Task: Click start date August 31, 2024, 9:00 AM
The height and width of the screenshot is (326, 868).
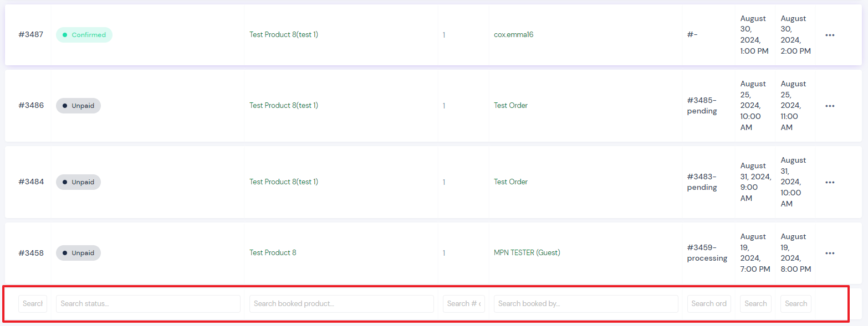Action: click(x=756, y=182)
